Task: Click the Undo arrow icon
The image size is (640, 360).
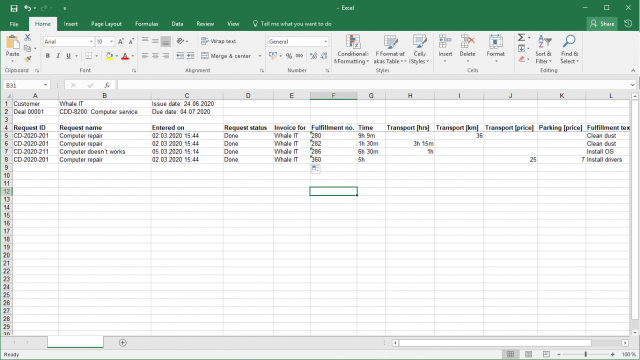Action: 28,8
